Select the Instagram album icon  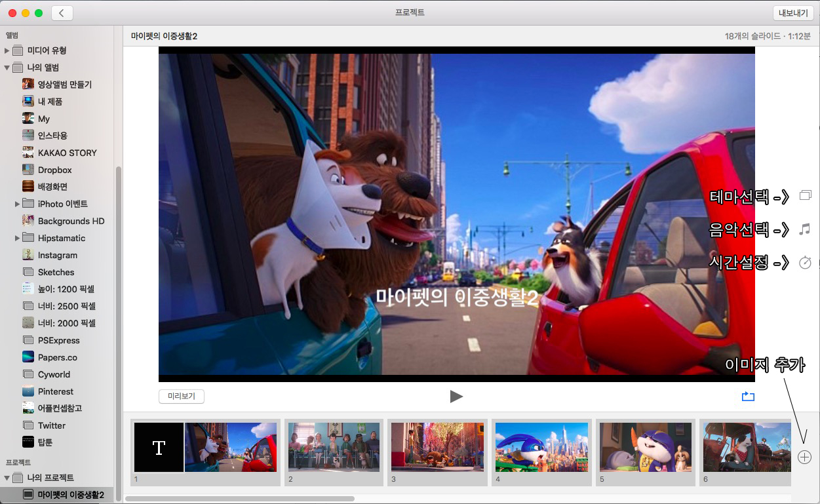coord(28,255)
